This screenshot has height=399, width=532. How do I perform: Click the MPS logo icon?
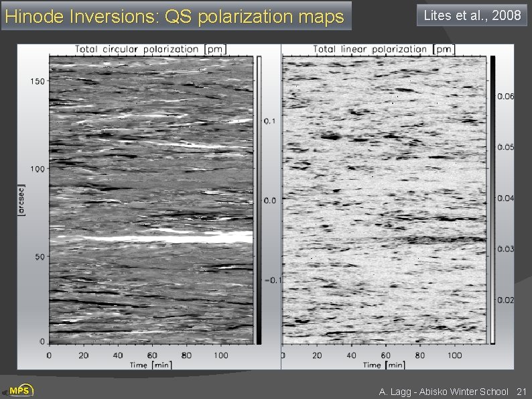19,390
